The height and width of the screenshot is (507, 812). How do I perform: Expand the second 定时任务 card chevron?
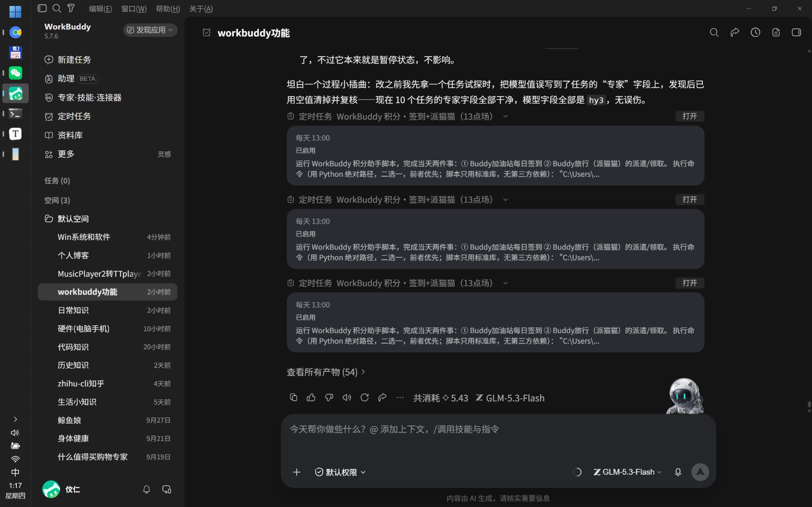[x=505, y=200]
